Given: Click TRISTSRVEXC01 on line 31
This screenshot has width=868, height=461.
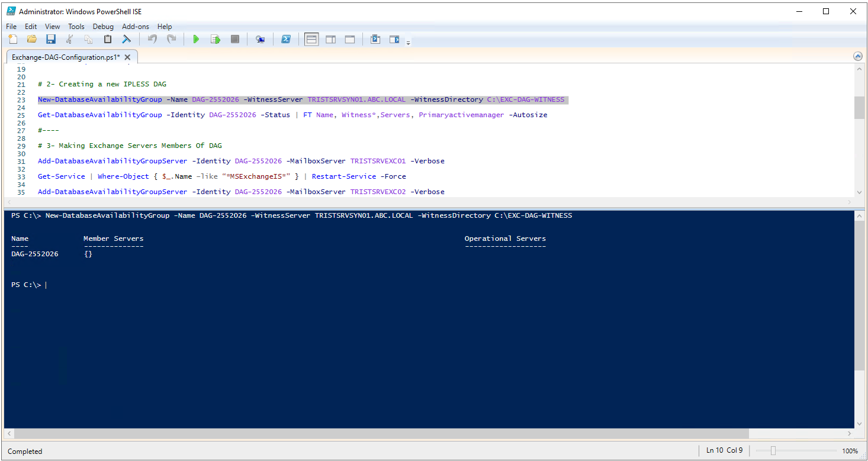Looking at the screenshot, I should pos(378,161).
